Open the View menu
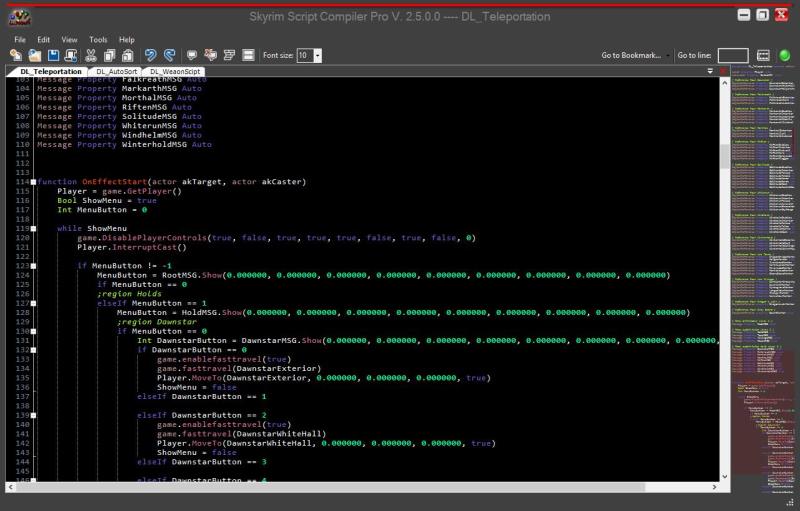Image resolution: width=800 pixels, height=511 pixels. coord(69,39)
